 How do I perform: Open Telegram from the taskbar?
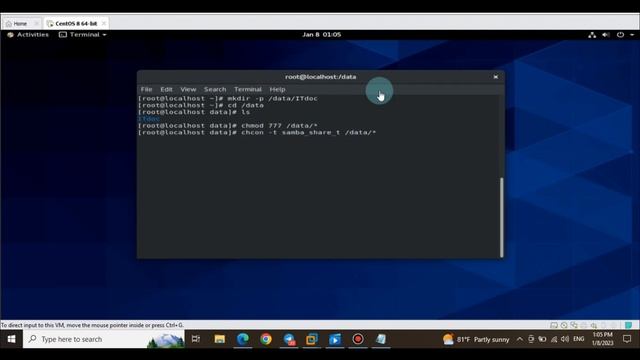click(x=289, y=339)
